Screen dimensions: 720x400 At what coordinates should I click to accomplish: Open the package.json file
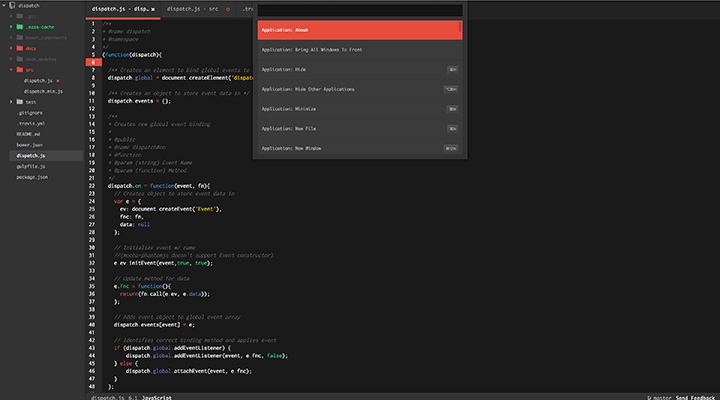(x=32, y=177)
